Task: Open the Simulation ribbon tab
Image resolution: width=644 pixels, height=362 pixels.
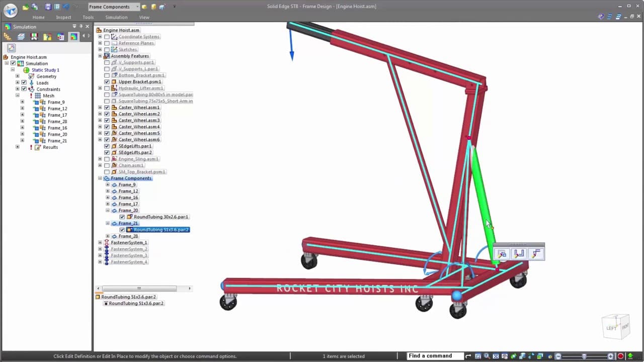Action: coord(116,17)
